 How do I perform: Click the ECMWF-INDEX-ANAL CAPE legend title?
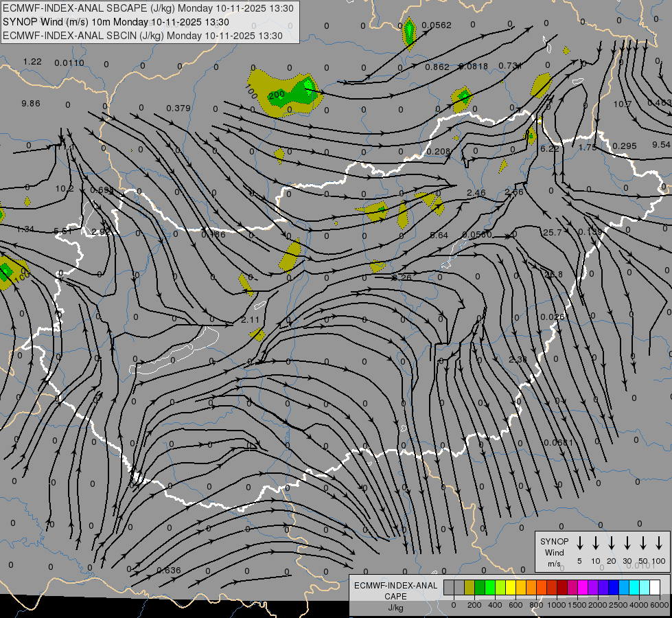click(x=395, y=591)
